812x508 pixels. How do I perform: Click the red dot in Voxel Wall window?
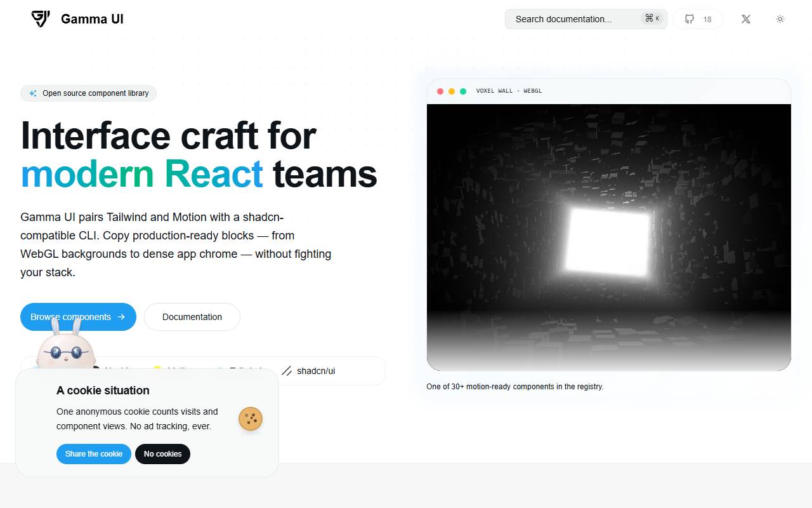pos(440,91)
